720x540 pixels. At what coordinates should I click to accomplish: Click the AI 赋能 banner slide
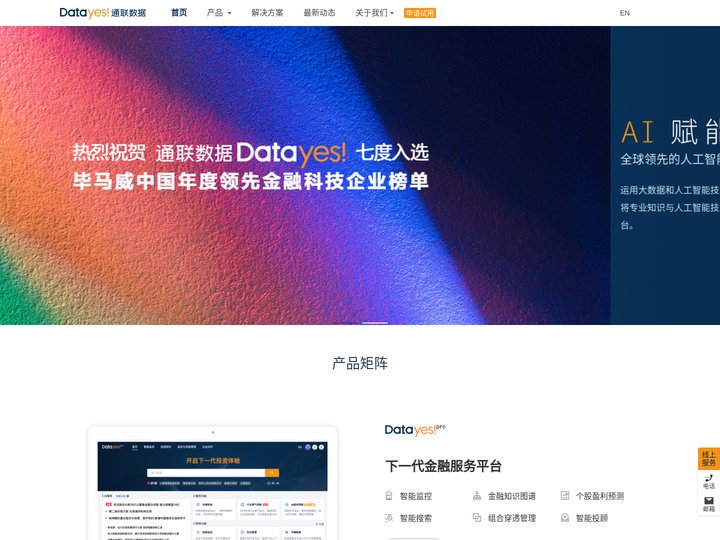click(x=665, y=175)
